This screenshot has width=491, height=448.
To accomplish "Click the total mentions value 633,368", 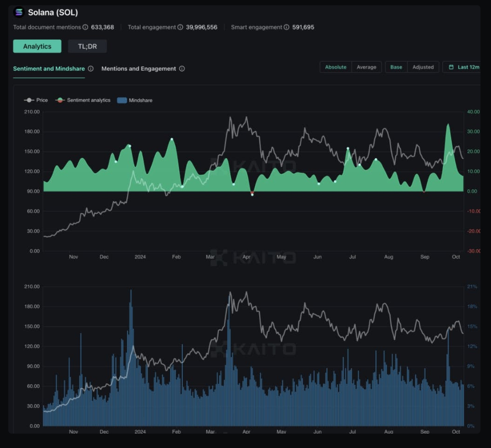I will coord(103,27).
